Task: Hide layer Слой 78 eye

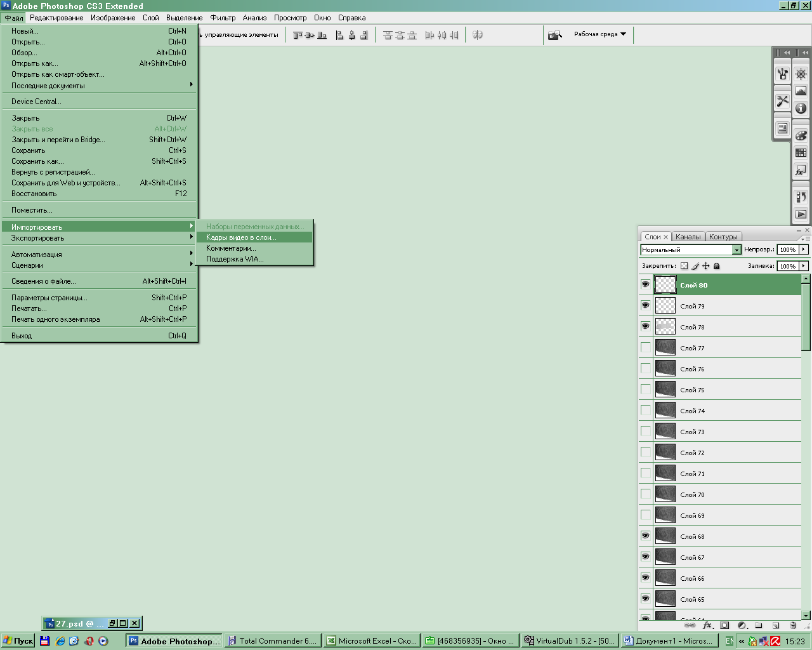Action: coord(646,326)
